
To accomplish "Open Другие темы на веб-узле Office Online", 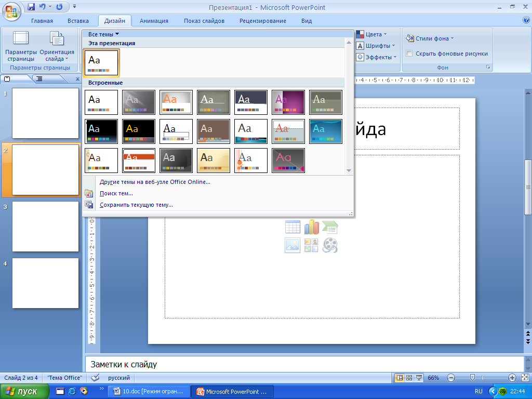I will (155, 182).
